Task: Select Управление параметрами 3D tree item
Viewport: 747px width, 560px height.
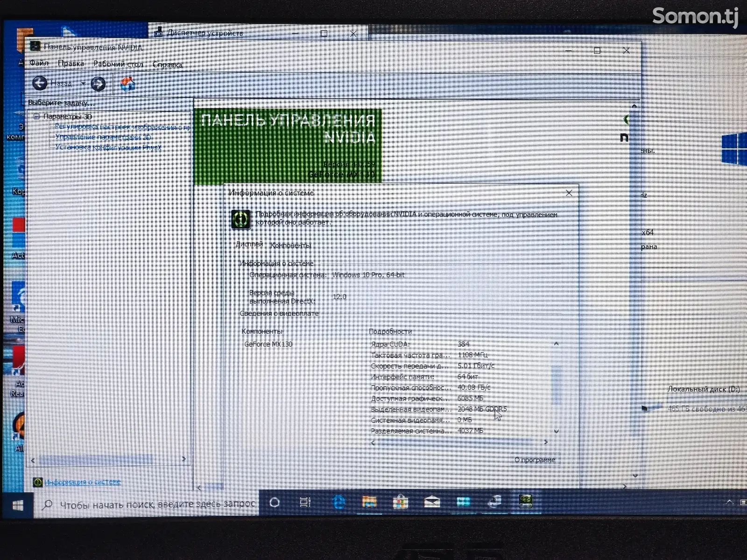Action: (103, 137)
